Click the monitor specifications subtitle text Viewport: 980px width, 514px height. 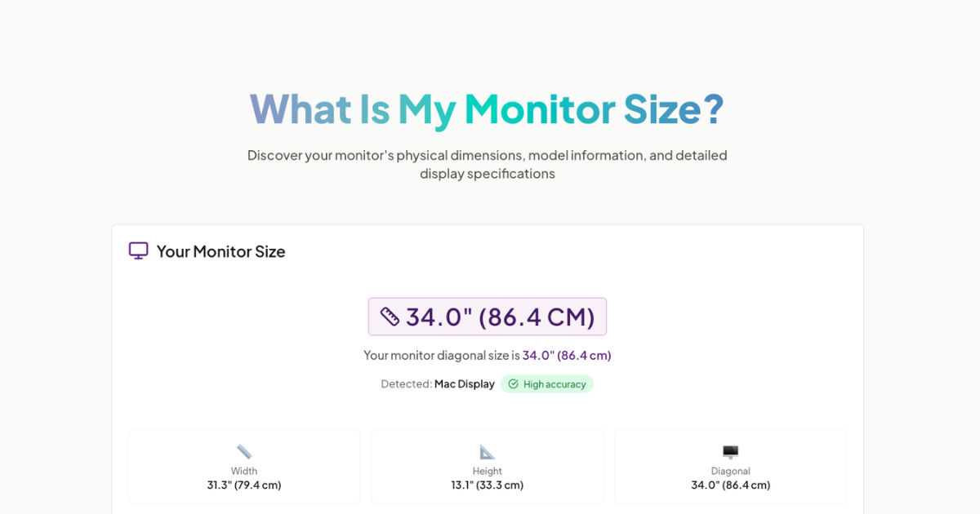[487, 164]
